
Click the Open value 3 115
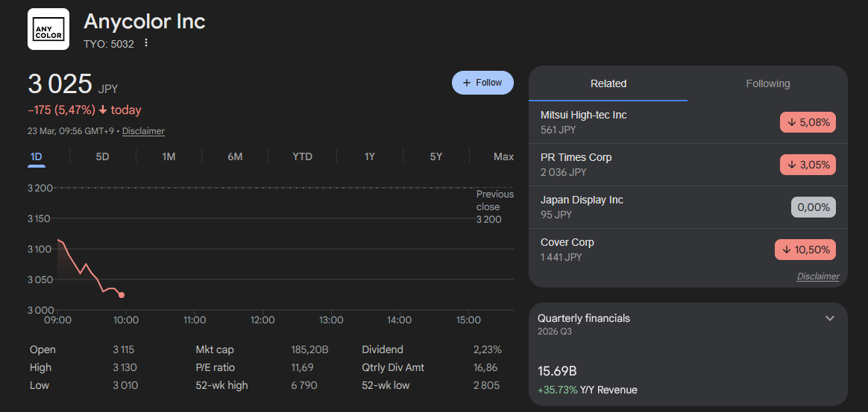pyautogui.click(x=124, y=350)
